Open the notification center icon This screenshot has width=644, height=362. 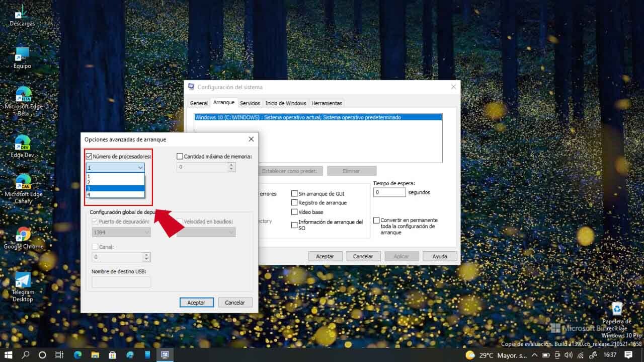coord(628,355)
